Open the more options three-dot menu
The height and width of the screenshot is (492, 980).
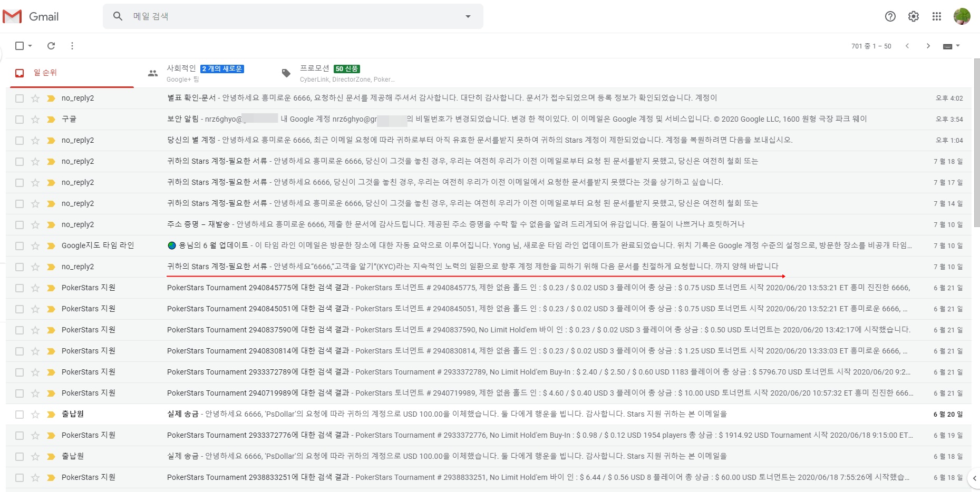click(72, 46)
